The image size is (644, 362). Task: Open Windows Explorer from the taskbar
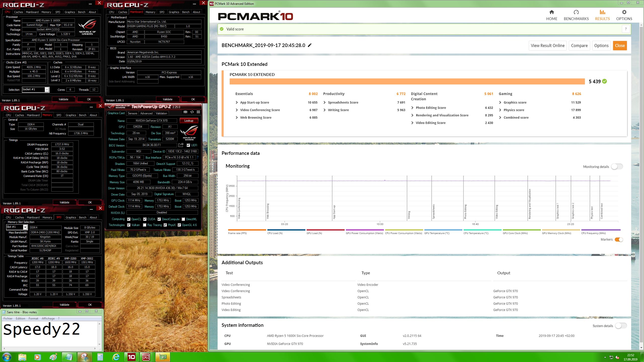click(22, 357)
